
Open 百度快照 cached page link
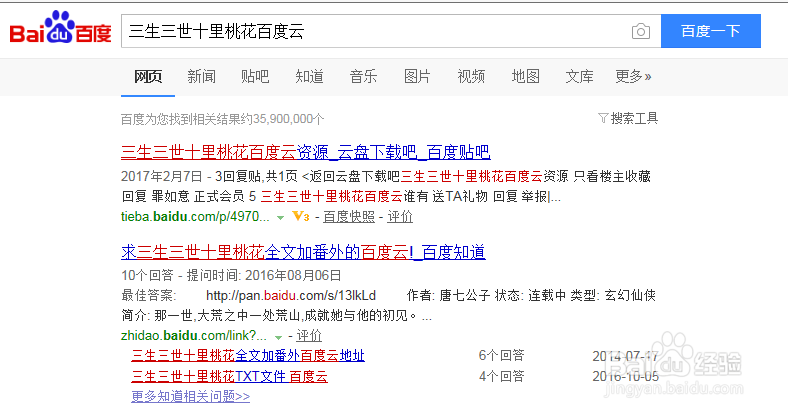pyautogui.click(x=349, y=217)
